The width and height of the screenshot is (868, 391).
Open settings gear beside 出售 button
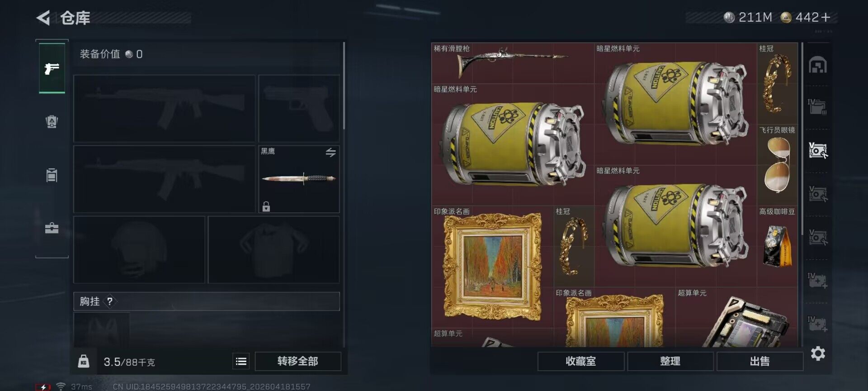point(818,353)
